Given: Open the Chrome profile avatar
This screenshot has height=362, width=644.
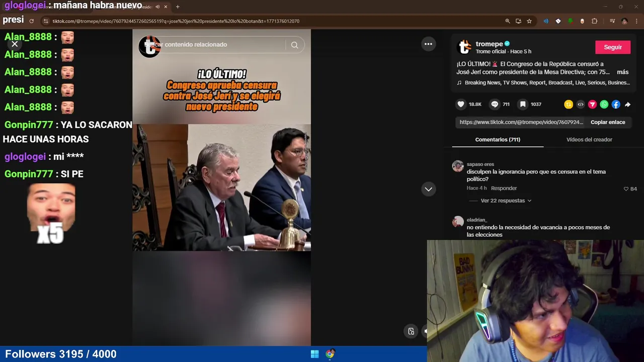Looking at the screenshot, I should pyautogui.click(x=624, y=21).
